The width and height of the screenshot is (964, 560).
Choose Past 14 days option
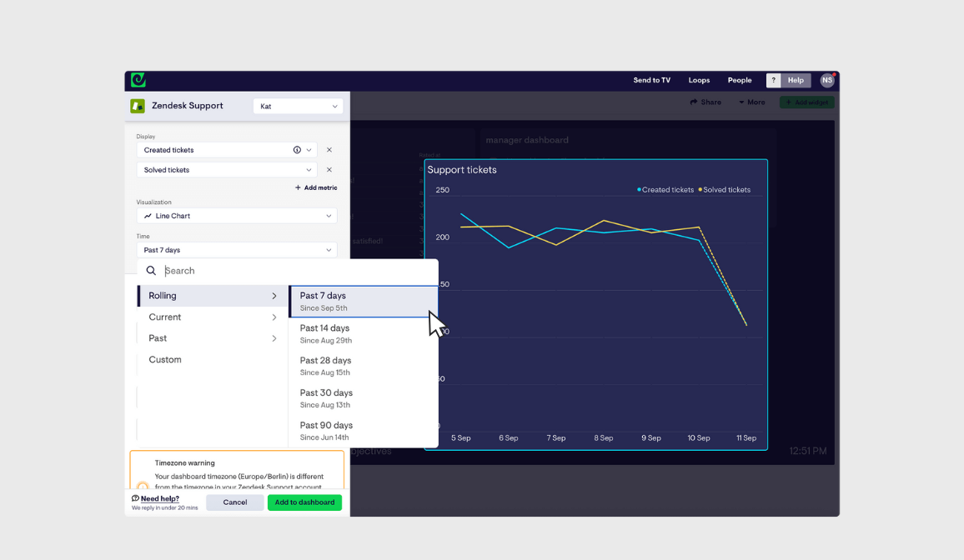pyautogui.click(x=364, y=334)
